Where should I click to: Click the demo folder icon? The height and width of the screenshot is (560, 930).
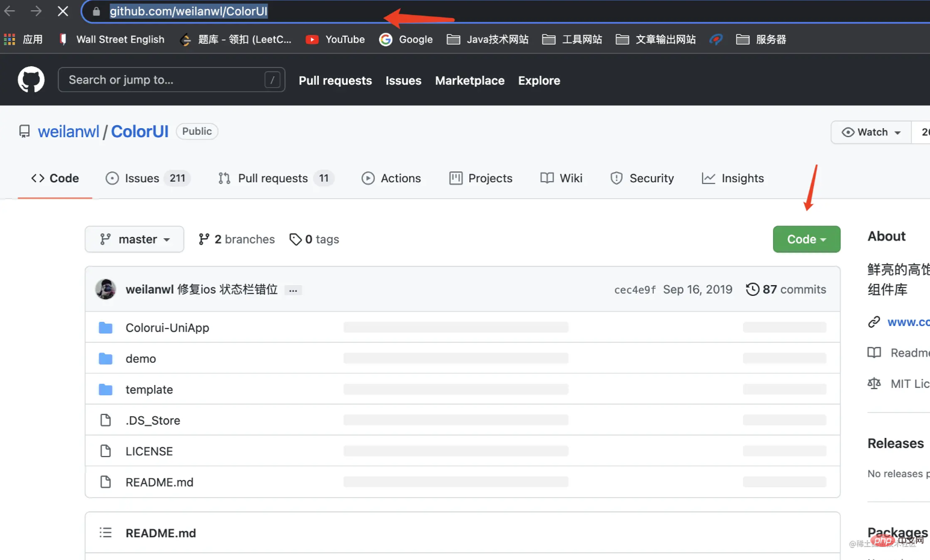pos(106,358)
